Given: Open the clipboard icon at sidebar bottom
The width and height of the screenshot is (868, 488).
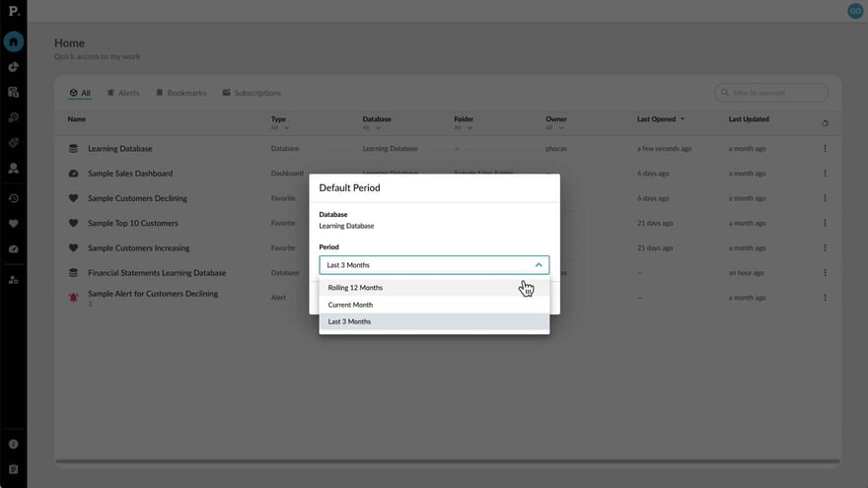Looking at the screenshot, I should (x=13, y=469).
